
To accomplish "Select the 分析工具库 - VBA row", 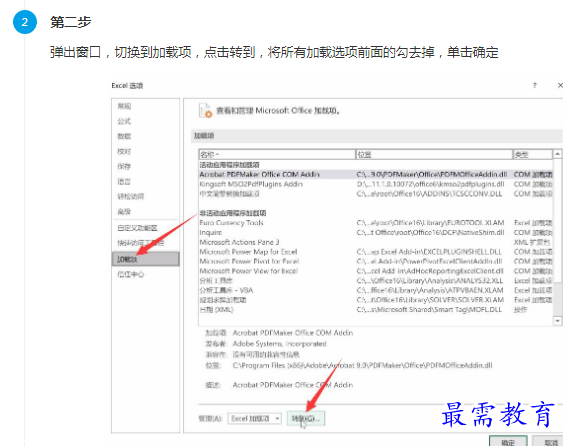I will 376,291.
